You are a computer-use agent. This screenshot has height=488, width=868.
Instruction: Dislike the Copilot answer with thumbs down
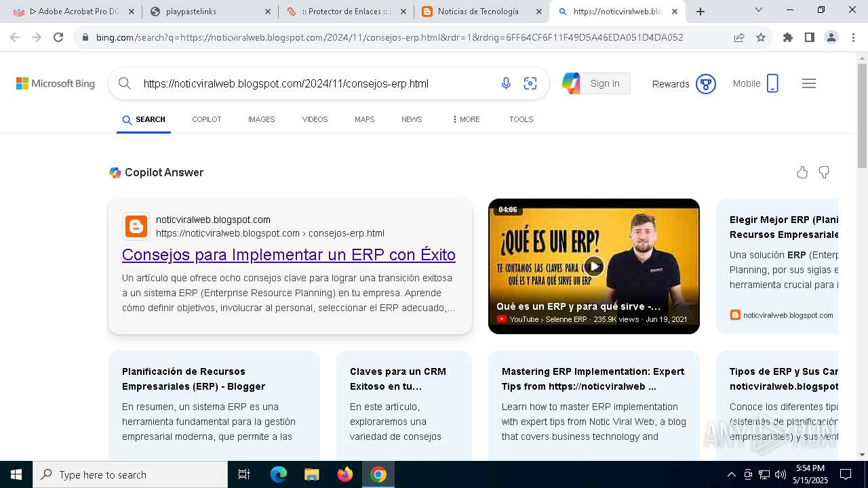[824, 172]
